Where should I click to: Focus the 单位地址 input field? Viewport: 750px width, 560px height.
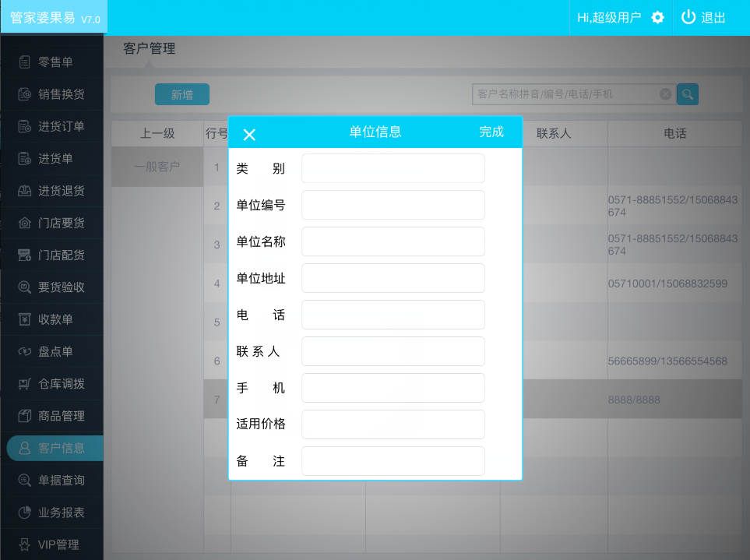click(393, 278)
